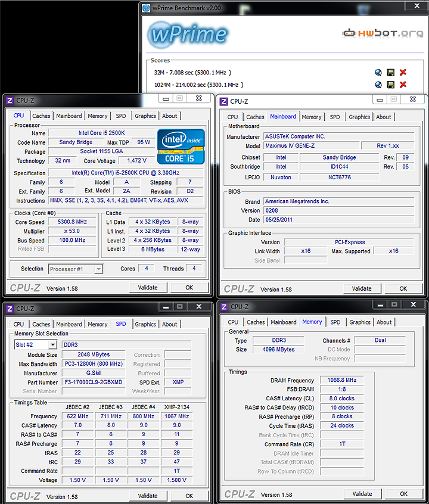Viewport: 429px width, 504px height.
Task: Open Processor #1 selection dropdown
Action: pos(99,269)
